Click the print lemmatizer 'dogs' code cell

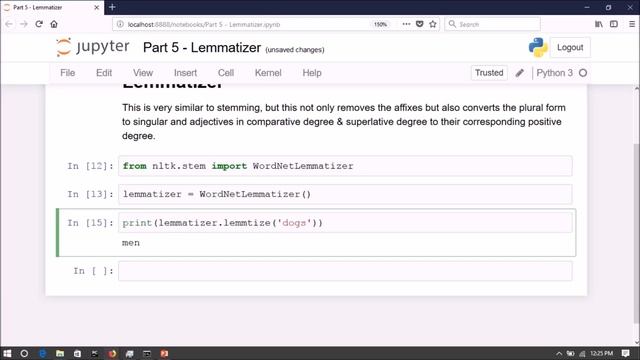click(x=345, y=223)
